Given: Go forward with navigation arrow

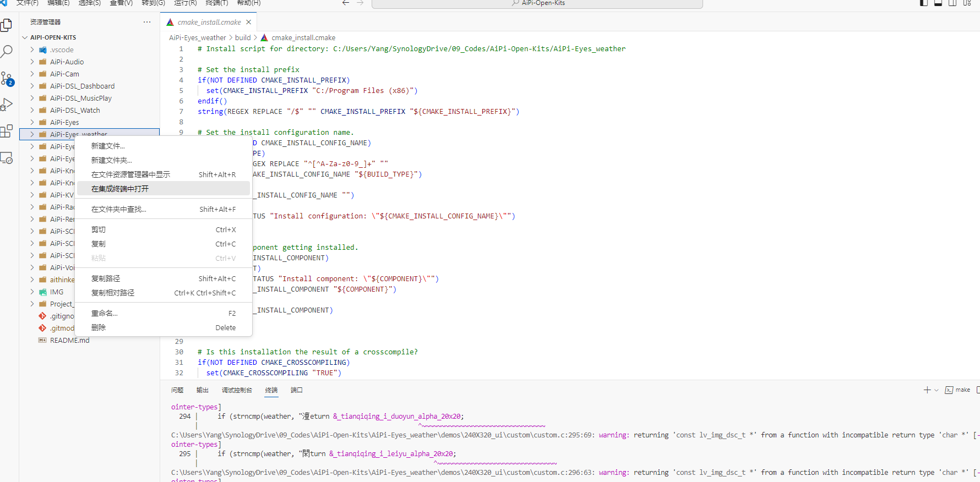Looking at the screenshot, I should pos(360,3).
